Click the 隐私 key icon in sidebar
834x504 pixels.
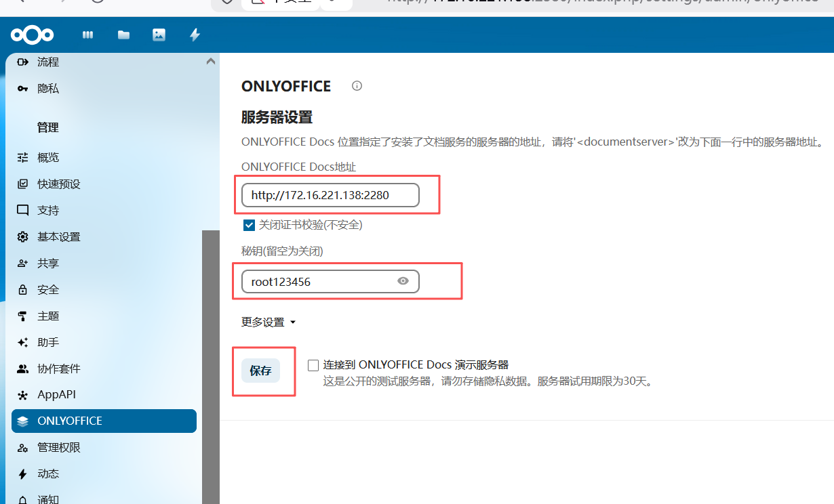click(23, 89)
